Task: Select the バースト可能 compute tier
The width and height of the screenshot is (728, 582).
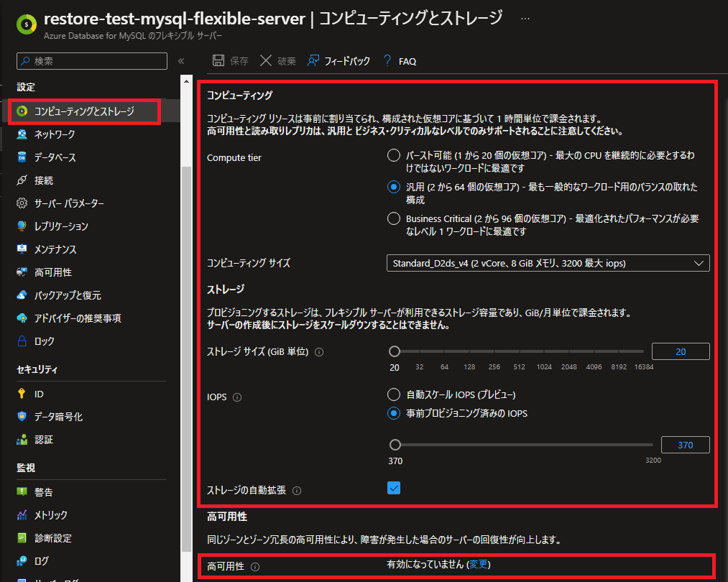Action: click(394, 155)
